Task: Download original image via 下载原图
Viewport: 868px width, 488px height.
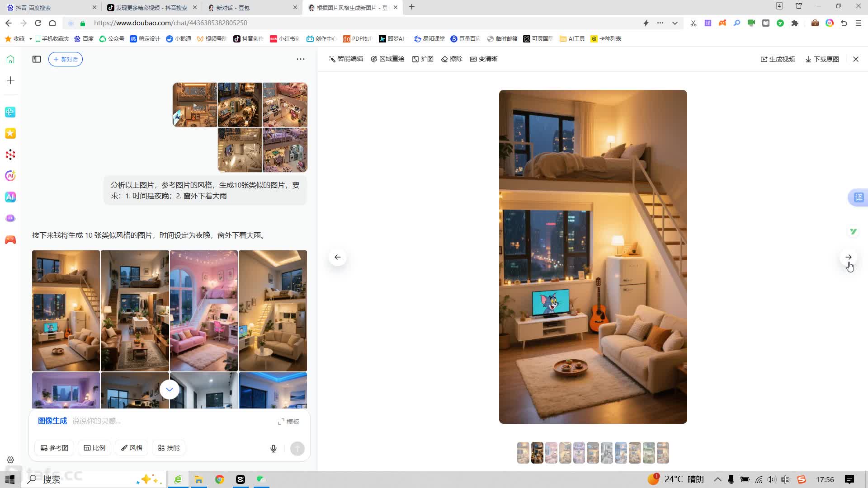Action: pyautogui.click(x=821, y=59)
